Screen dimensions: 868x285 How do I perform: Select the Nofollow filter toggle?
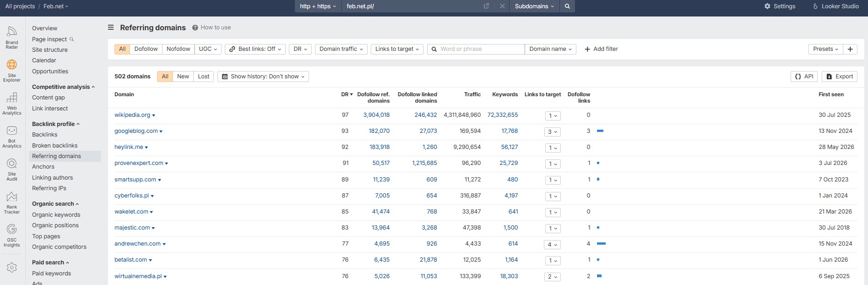(x=178, y=49)
